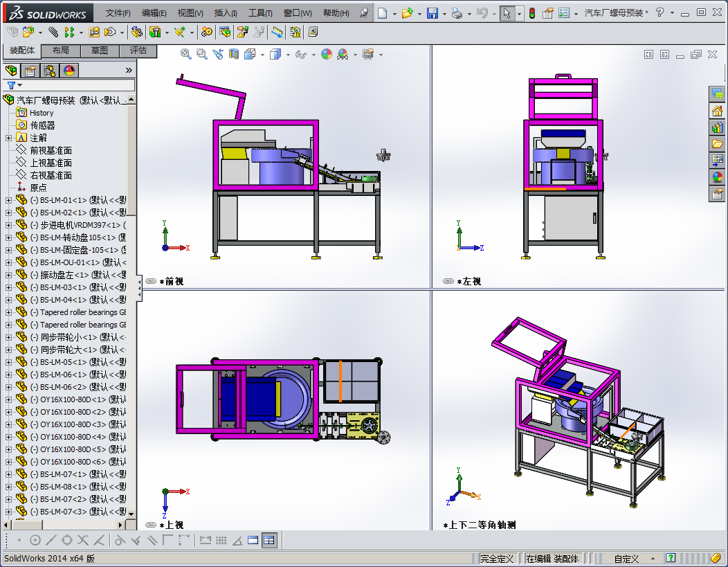
Task: Toggle the parallel snap in bottom toolbar
Action: click(152, 540)
